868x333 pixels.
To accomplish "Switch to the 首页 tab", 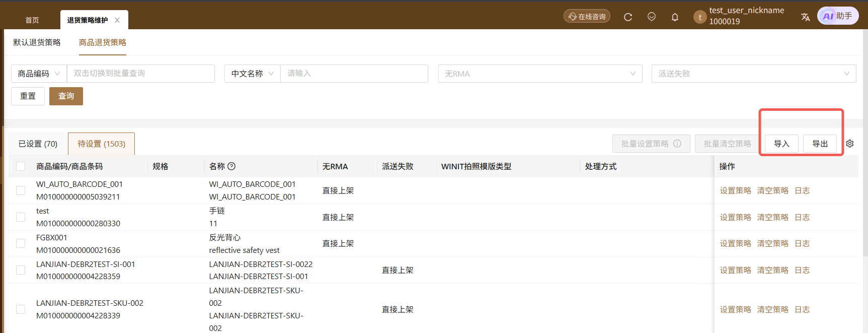I will coord(32,20).
